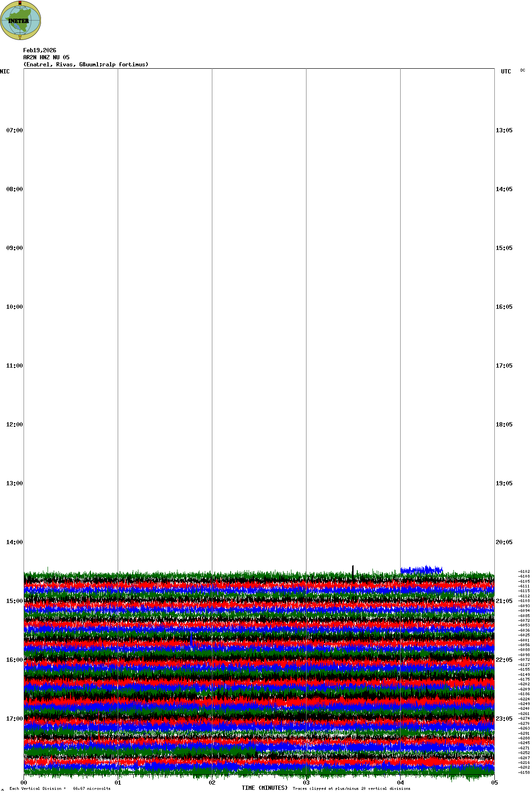Click the black spike above the traces
Image resolution: width=532 pixels, height=795 pixels.
click(353, 570)
